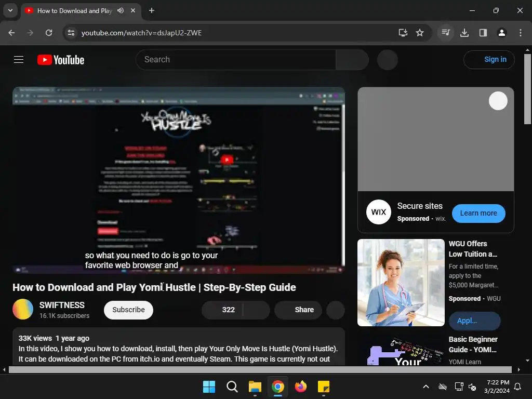This screenshot has width=532, height=399.
Task: Open WGU nurse ad thumbnail
Action: 401,283
